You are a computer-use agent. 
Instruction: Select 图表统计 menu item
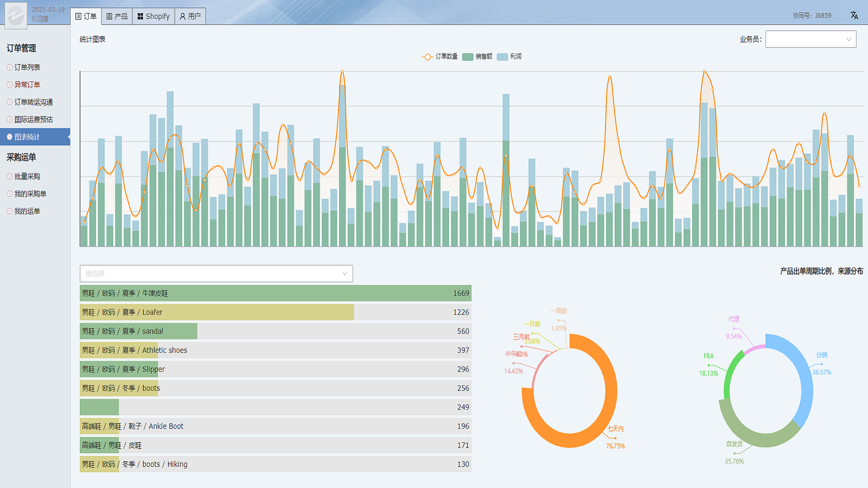pos(35,137)
